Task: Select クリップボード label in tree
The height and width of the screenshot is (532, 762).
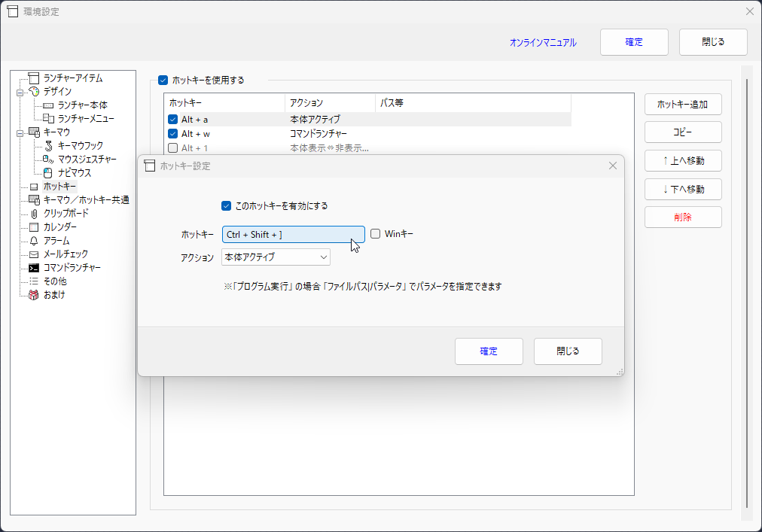Action: coord(66,213)
